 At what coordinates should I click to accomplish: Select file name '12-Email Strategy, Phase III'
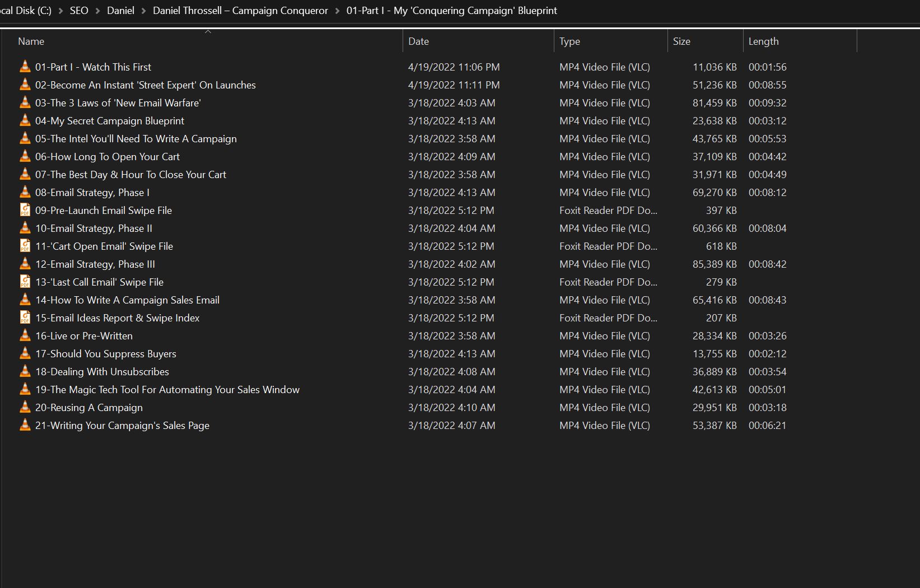point(95,264)
